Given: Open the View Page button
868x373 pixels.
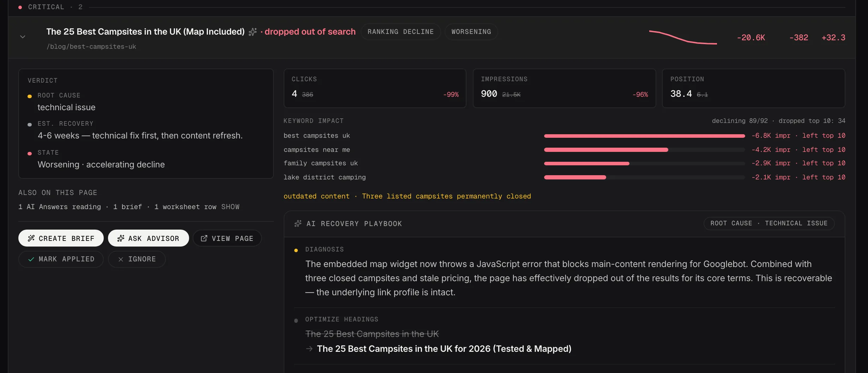Looking at the screenshot, I should (x=227, y=238).
